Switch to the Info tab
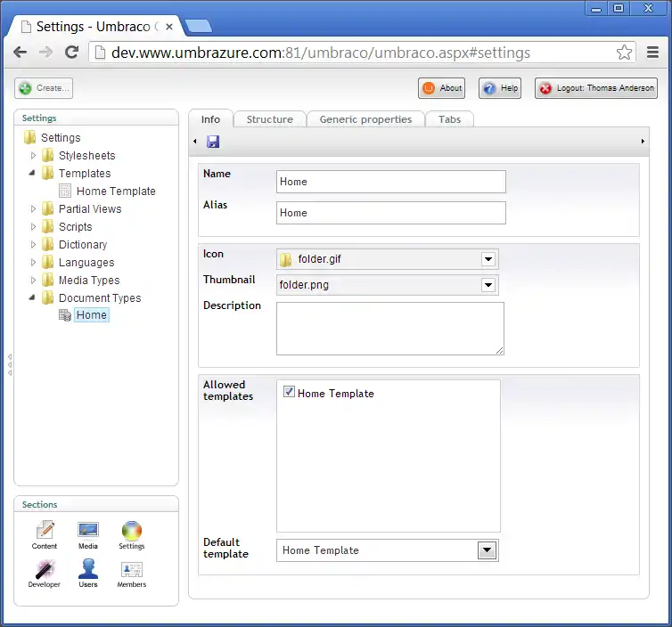The image size is (672, 627). click(x=210, y=119)
